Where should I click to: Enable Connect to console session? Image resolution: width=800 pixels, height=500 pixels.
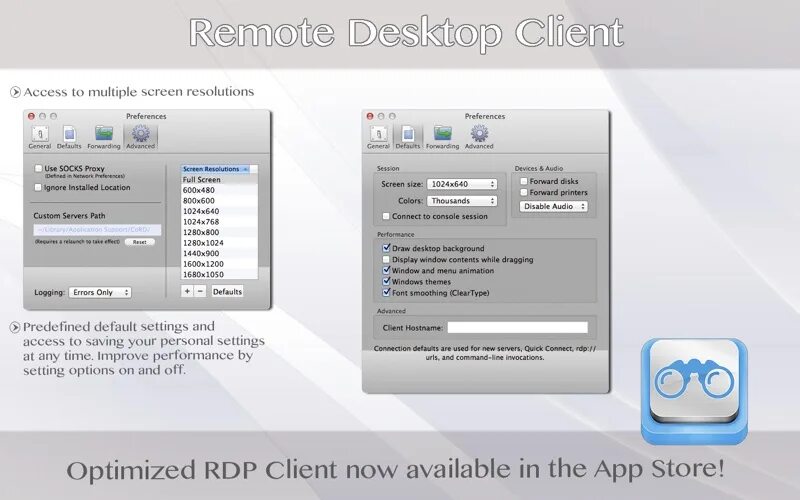click(x=386, y=216)
